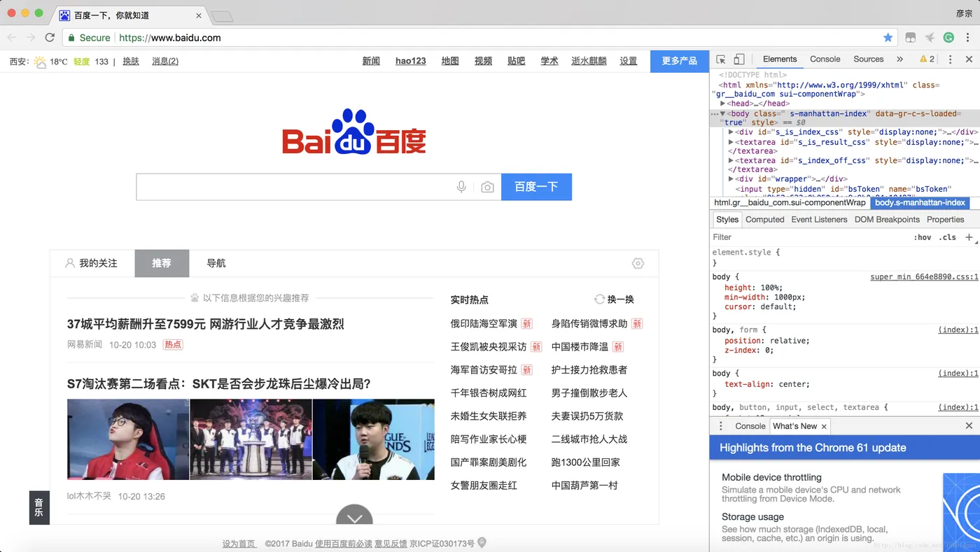Open the 更多产品 blue button
Viewport: 980px width, 552px height.
pyautogui.click(x=680, y=62)
